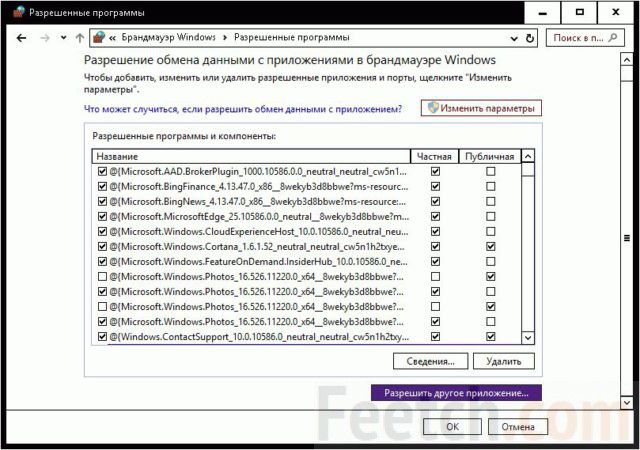Click 'Изменить параметры' button
The height and width of the screenshot is (450, 640).
point(481,108)
